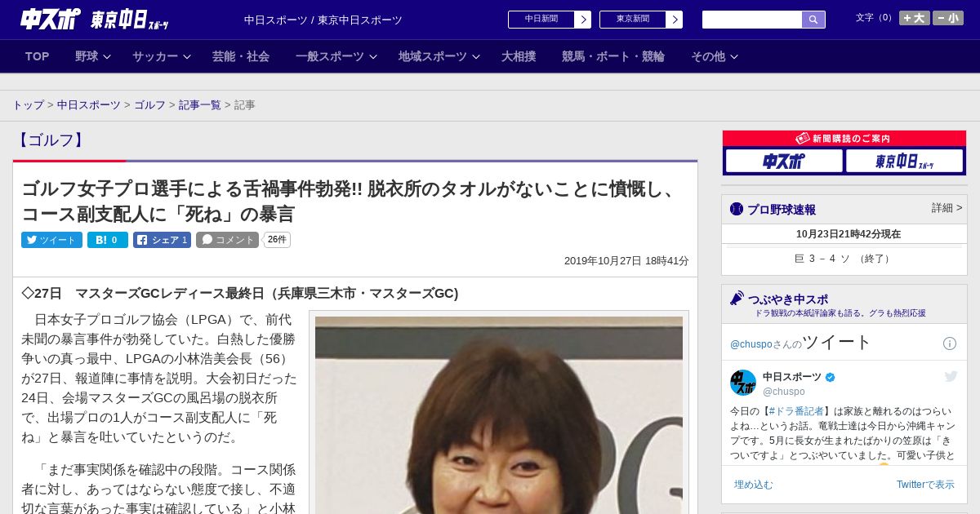Screen dimensions: 980x514
Task: Open the 競馬・ボート・競輪 section
Action: click(x=613, y=56)
